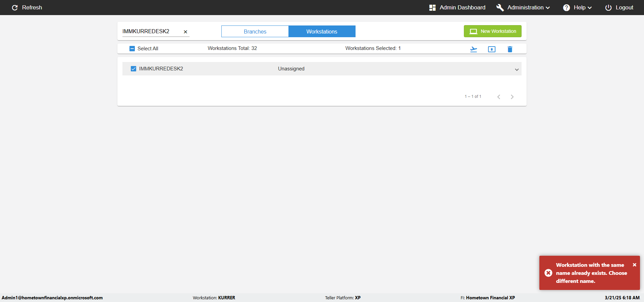Viewport: 644px width, 302px height.
Task: Click the Admin Dashboard menu label
Action: 463,7
